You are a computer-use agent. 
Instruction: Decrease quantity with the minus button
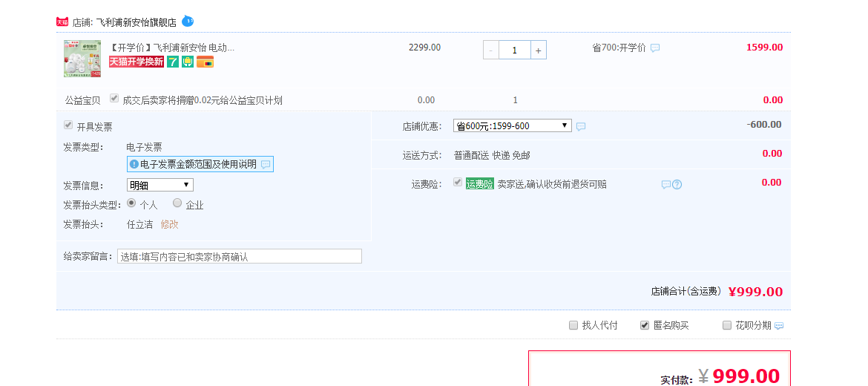click(490, 50)
